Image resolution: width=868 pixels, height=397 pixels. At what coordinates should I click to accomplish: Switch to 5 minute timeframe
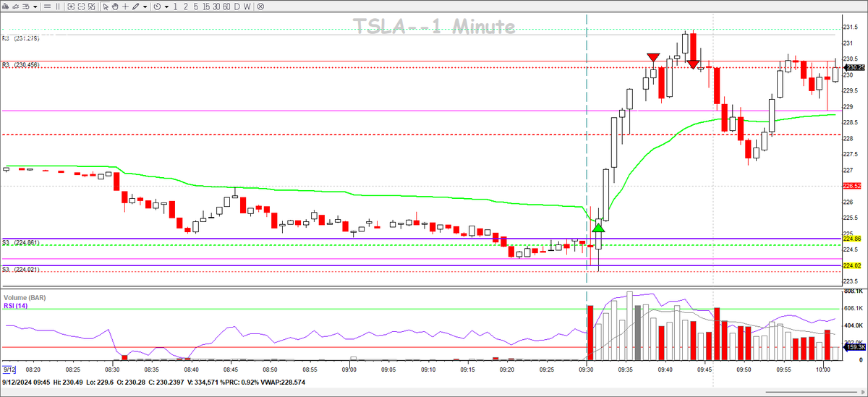click(x=195, y=7)
